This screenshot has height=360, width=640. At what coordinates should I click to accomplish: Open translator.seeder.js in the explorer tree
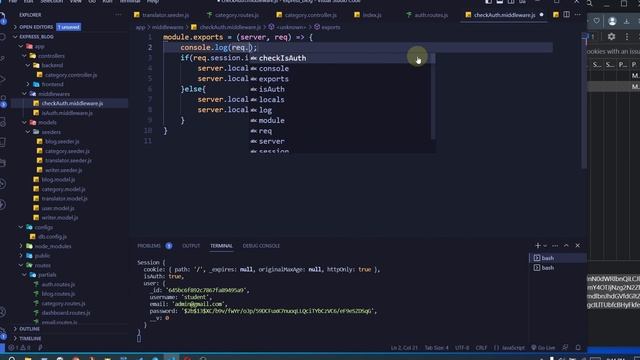point(68,160)
